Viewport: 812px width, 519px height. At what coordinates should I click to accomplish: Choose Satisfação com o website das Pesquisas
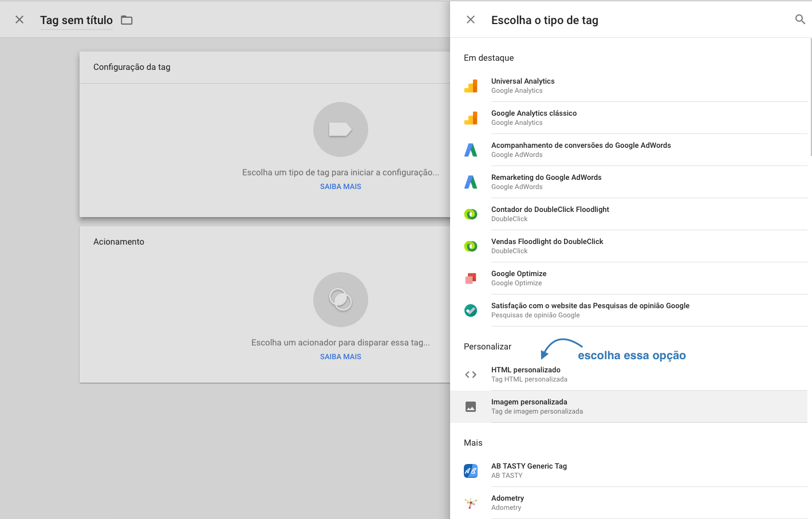tap(629, 310)
